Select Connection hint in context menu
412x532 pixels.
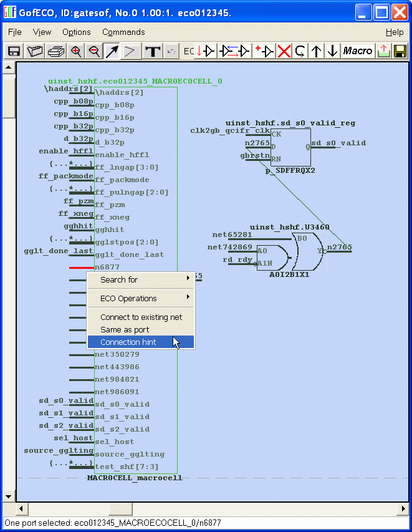[x=128, y=342]
